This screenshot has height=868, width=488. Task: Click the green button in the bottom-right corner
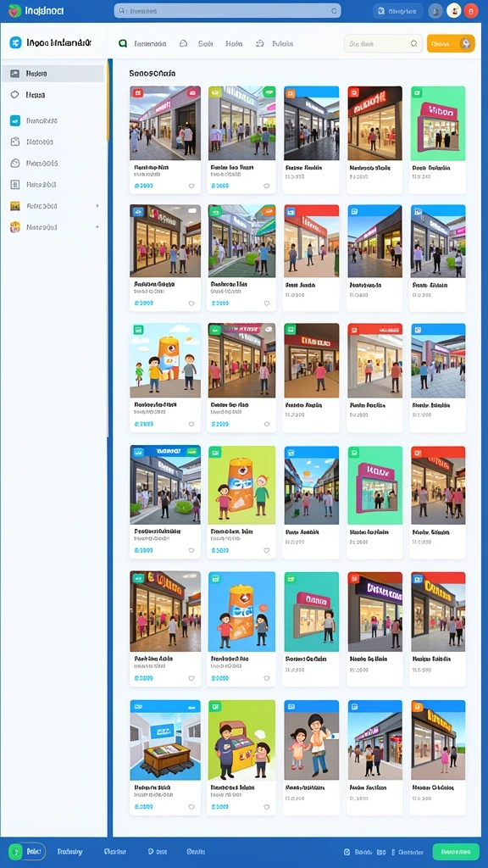pos(456,851)
